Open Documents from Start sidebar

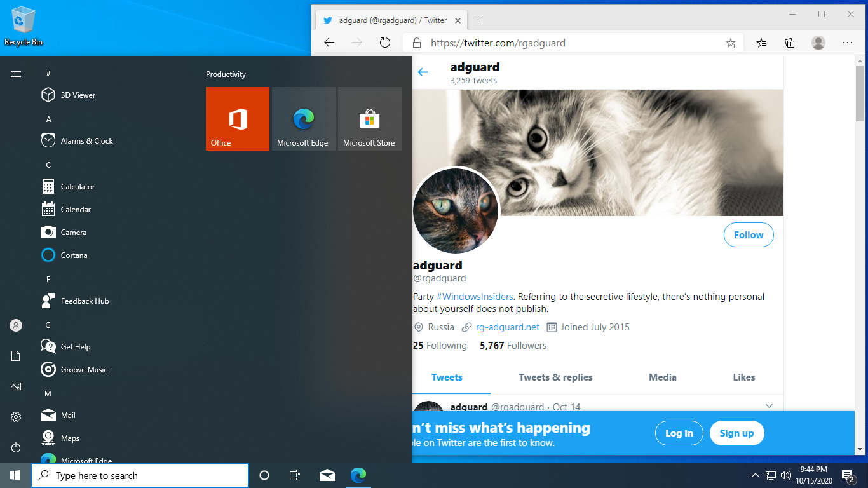point(16,356)
